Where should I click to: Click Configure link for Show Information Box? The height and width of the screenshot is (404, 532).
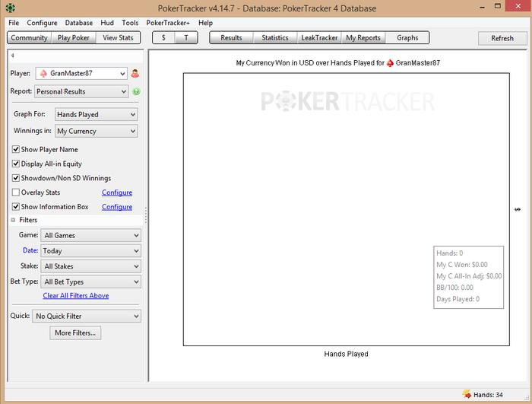click(117, 207)
